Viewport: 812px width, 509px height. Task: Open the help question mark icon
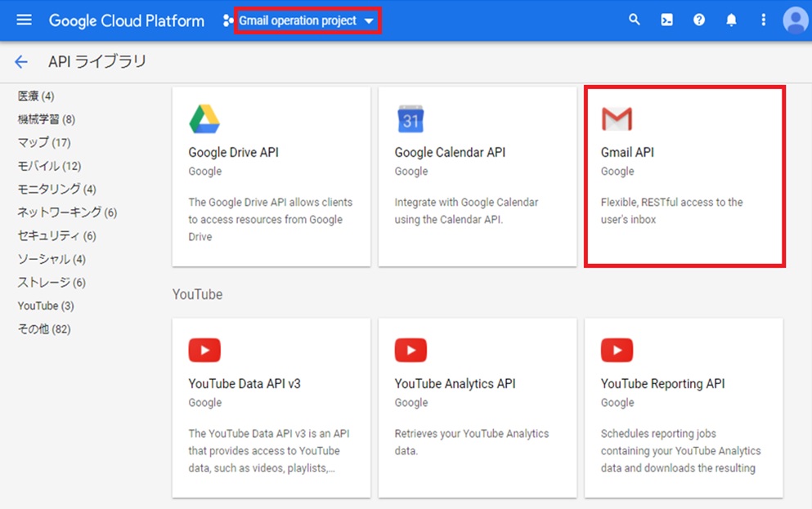click(699, 20)
